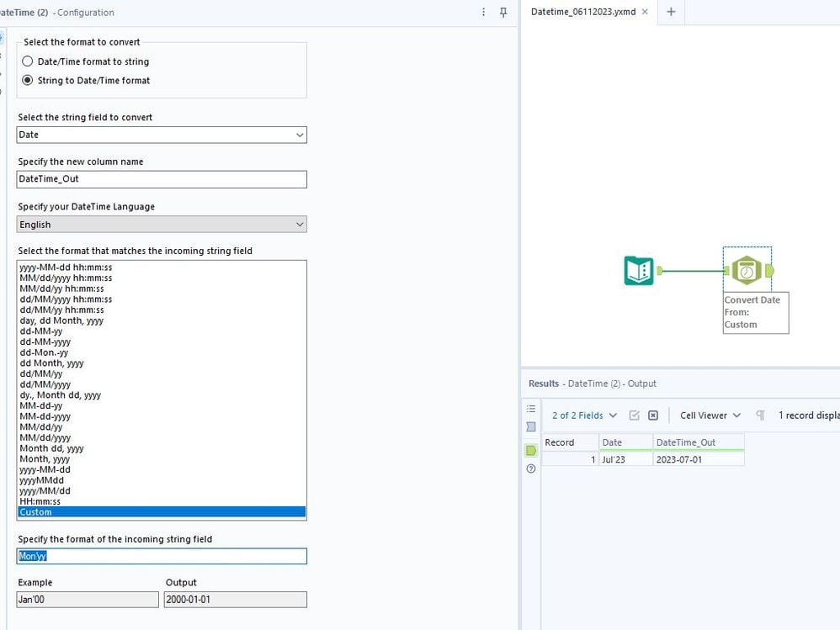Choose the yyyy-MM-dd date-only format

[162, 469]
